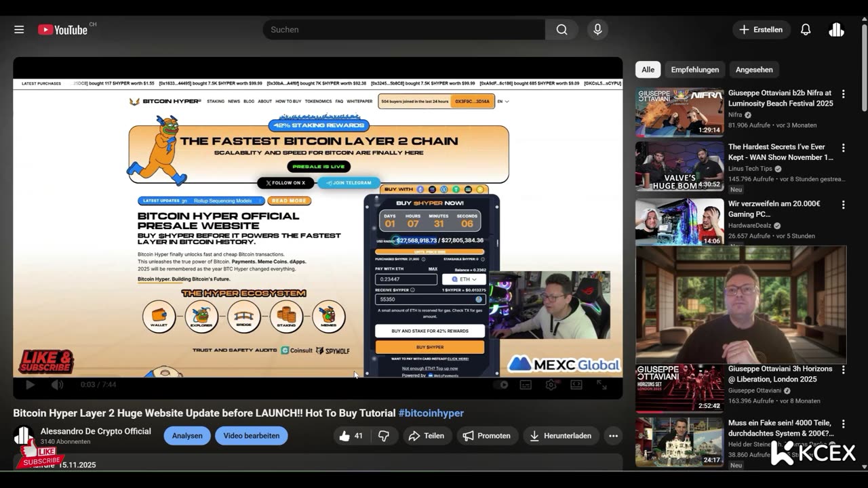Click the Giuseppe Ottaviani channel name
The width and height of the screenshot is (868, 488).
[755, 391]
